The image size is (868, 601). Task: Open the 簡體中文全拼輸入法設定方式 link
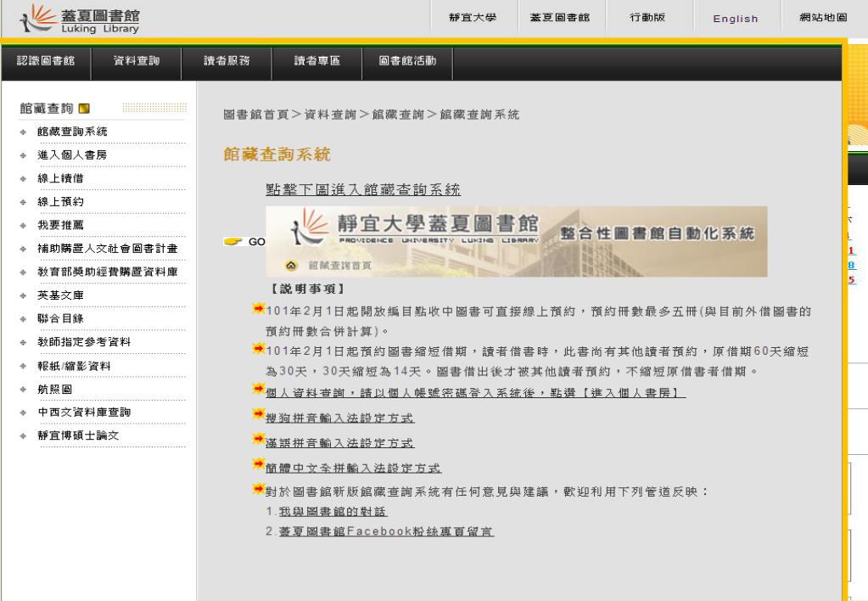coord(353,468)
